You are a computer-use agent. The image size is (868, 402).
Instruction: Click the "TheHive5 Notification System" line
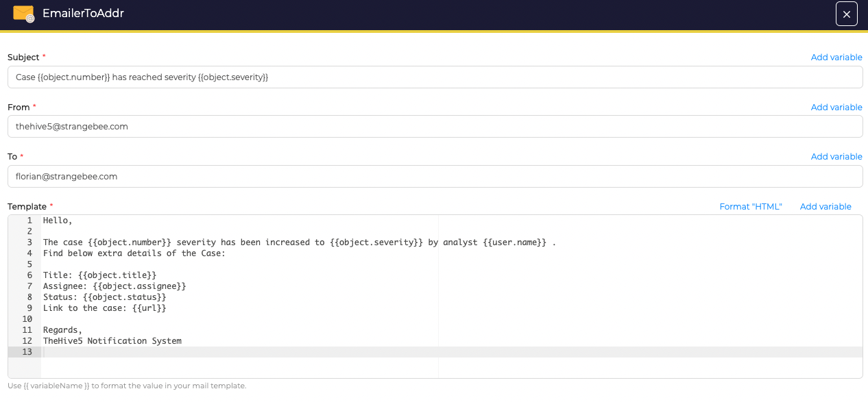click(x=112, y=341)
